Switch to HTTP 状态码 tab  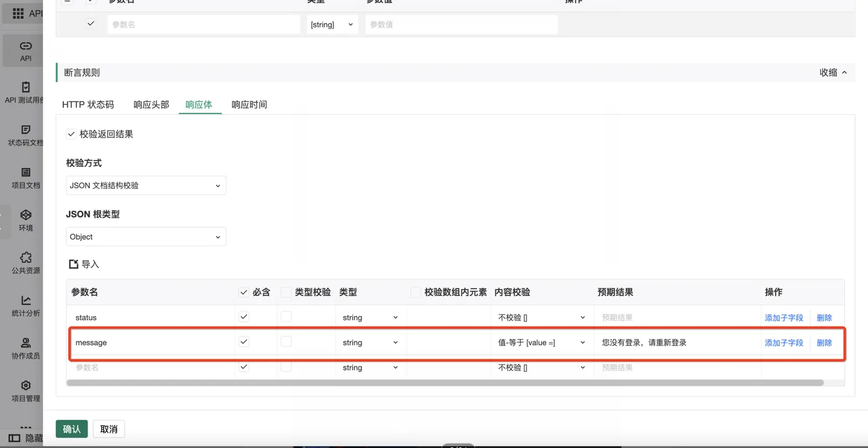pos(88,104)
